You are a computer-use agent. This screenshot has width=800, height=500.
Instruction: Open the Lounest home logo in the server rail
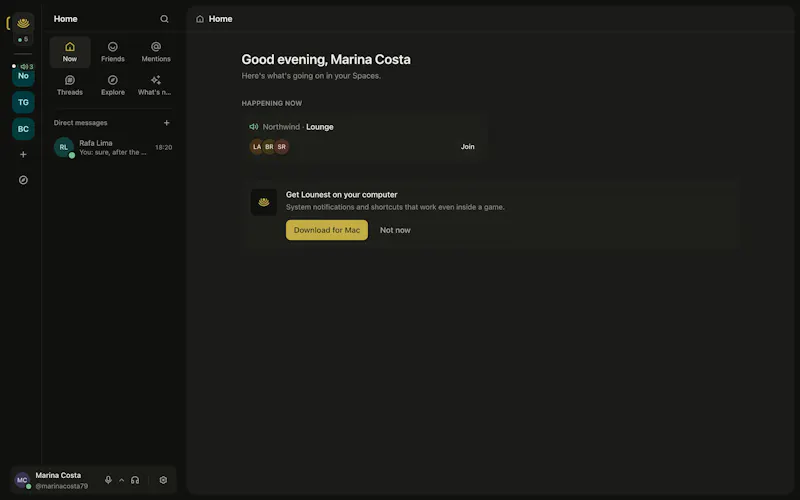point(23,23)
